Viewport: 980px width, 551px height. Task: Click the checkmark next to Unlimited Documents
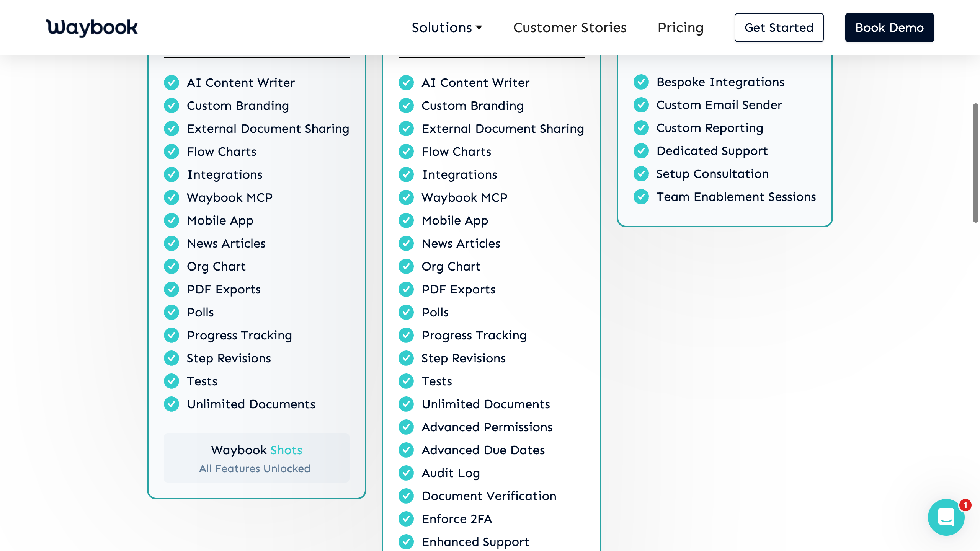[x=171, y=404]
